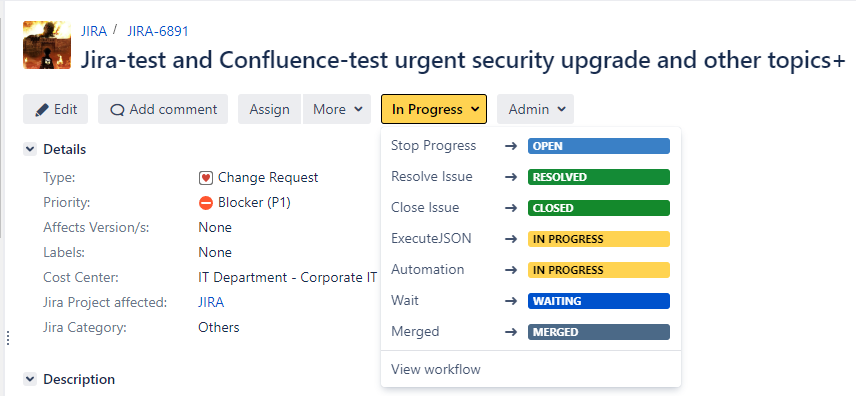Choose Close Issue from menu
The height and width of the screenshot is (396, 856).
531,208
